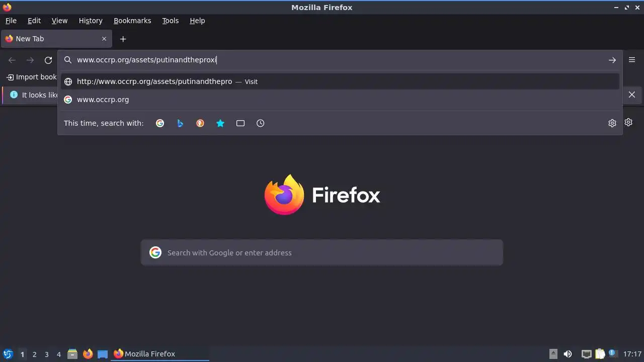This screenshot has width=644, height=362.
Task: Open the File menu
Action: tap(11, 21)
